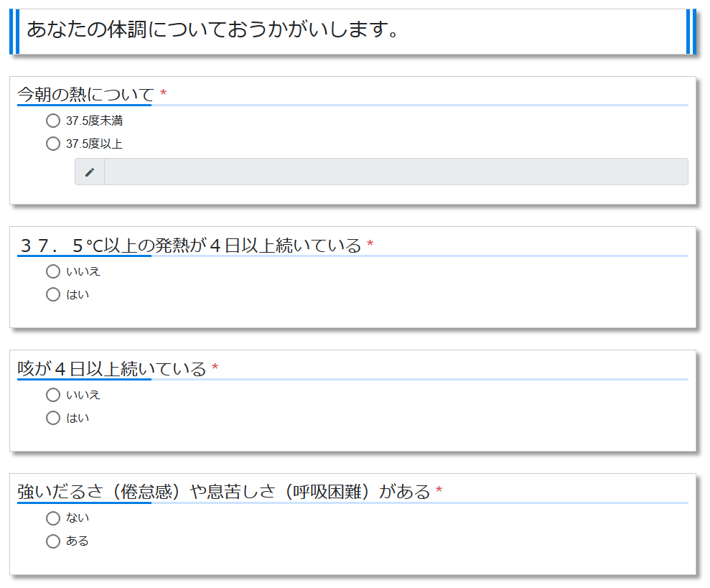Select ない for the 強いだるさ question
The image size is (710, 588).
(53, 518)
